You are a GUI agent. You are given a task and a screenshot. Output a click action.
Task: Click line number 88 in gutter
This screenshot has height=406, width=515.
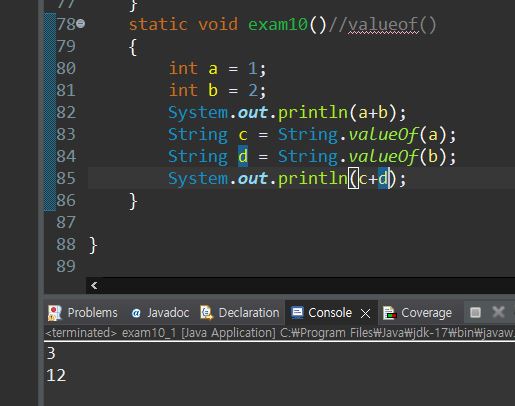(66, 244)
